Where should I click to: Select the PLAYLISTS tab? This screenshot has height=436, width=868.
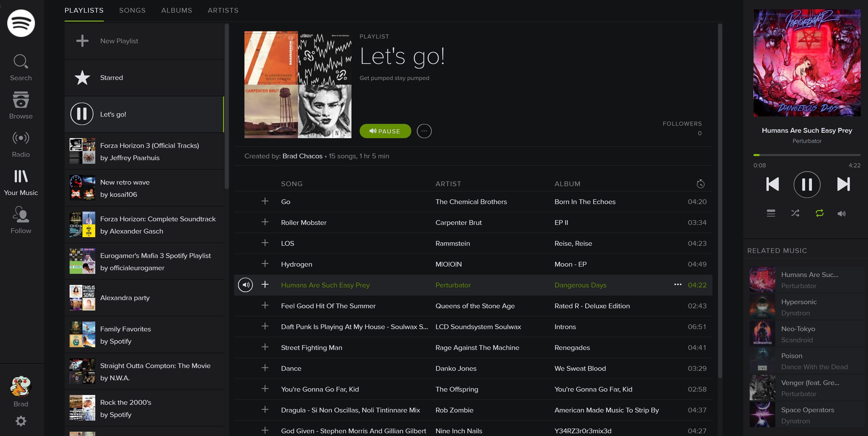[x=84, y=10]
